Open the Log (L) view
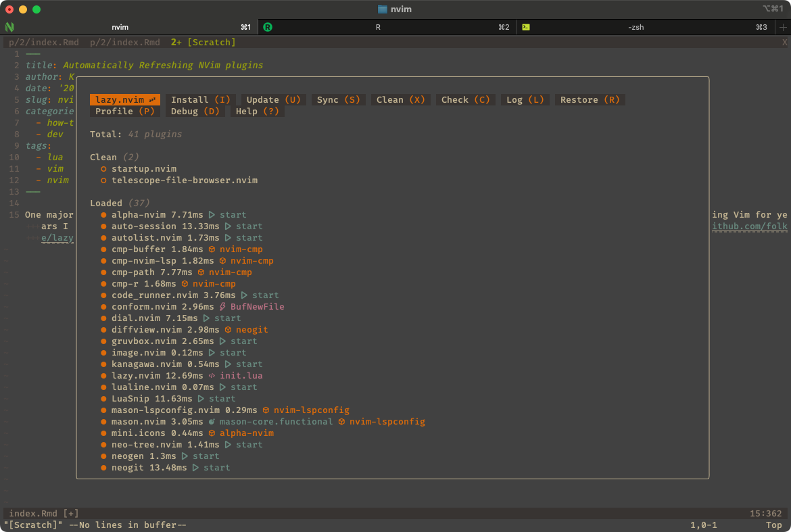The width and height of the screenshot is (791, 532). click(x=525, y=100)
